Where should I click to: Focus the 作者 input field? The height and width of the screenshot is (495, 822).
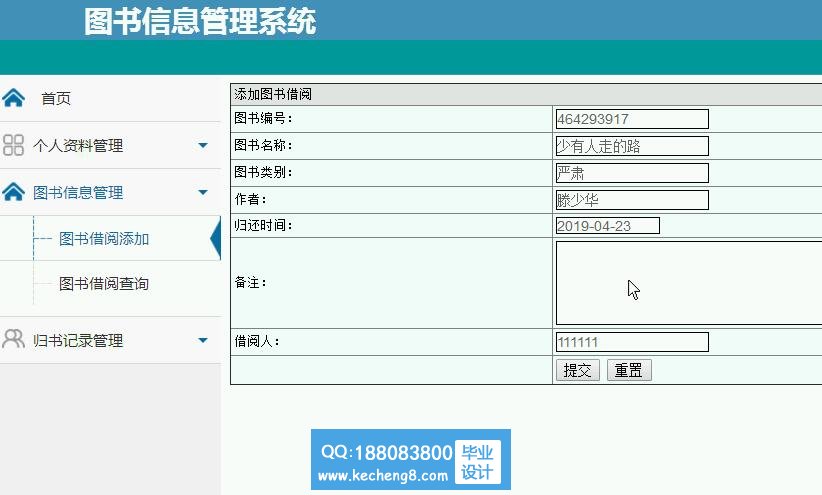coord(632,200)
